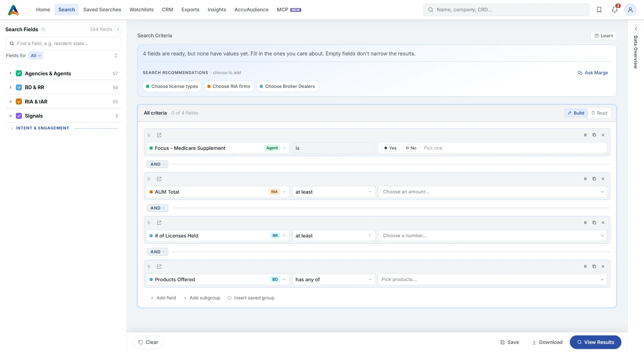
Task: Expand the Data Overview side panel
Action: [636, 29]
